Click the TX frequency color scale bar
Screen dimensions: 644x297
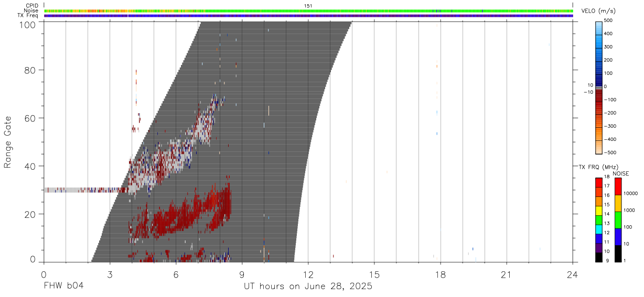(599, 220)
